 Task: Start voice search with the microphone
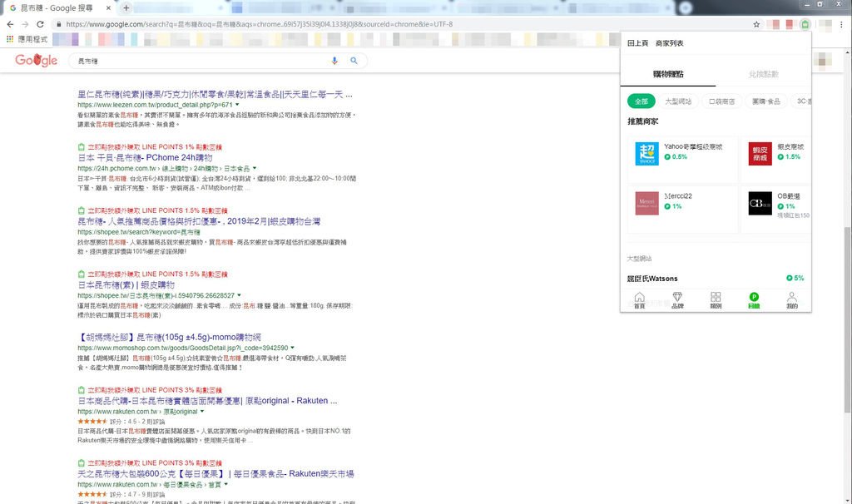pyautogui.click(x=334, y=61)
